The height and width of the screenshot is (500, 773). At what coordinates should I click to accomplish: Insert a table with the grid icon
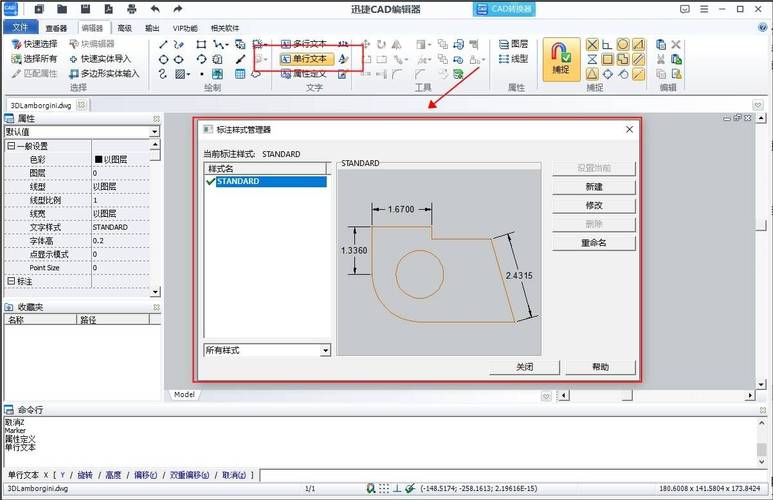click(x=240, y=74)
